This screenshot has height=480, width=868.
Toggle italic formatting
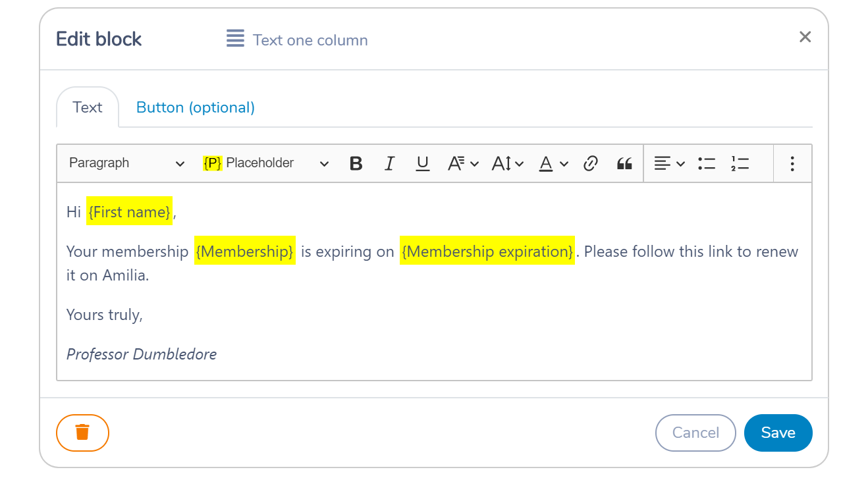[x=389, y=163]
